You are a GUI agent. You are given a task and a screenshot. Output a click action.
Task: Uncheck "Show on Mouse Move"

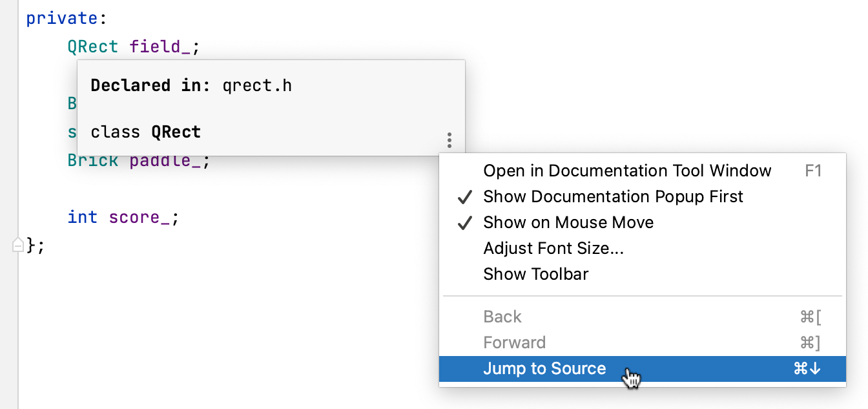tap(568, 222)
